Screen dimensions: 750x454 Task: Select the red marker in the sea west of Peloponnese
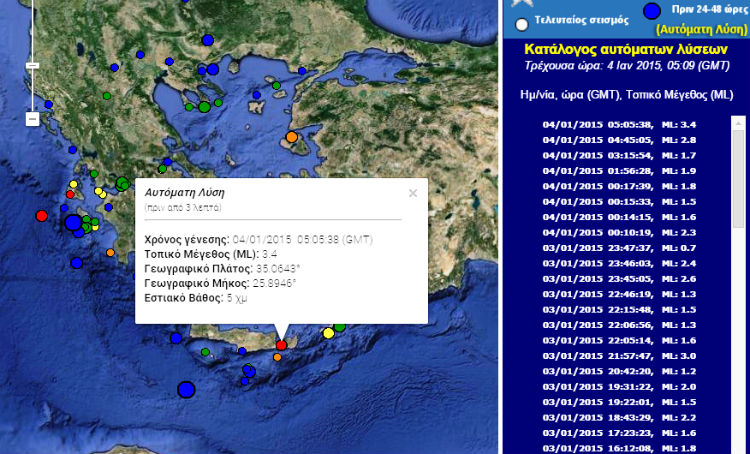(42, 215)
